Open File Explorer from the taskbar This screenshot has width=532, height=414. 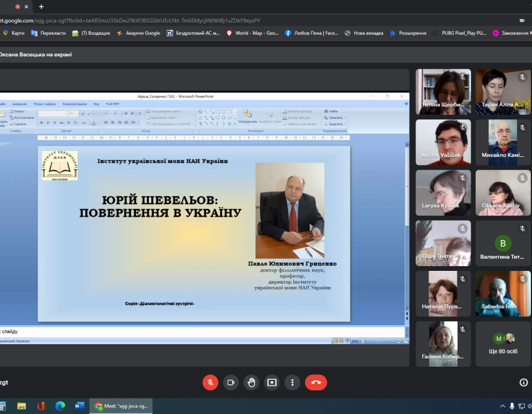(x=22, y=406)
